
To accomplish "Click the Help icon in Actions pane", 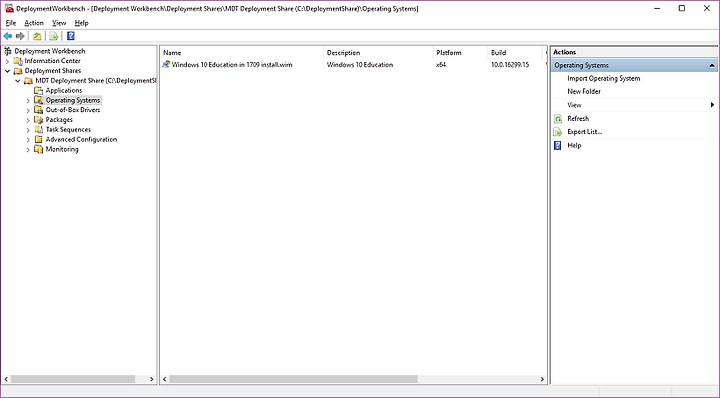I will click(558, 146).
